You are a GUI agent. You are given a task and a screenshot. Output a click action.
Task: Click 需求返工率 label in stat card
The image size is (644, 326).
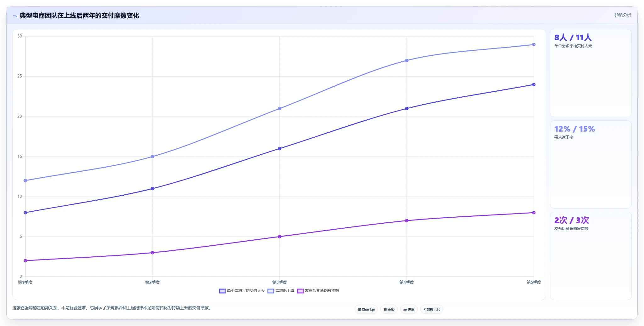click(x=563, y=137)
